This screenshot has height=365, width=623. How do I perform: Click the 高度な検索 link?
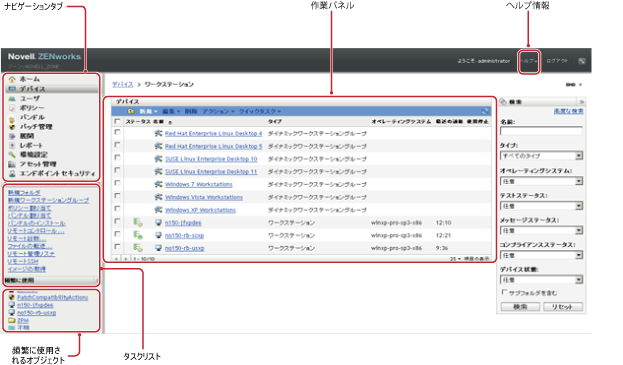pyautogui.click(x=569, y=111)
